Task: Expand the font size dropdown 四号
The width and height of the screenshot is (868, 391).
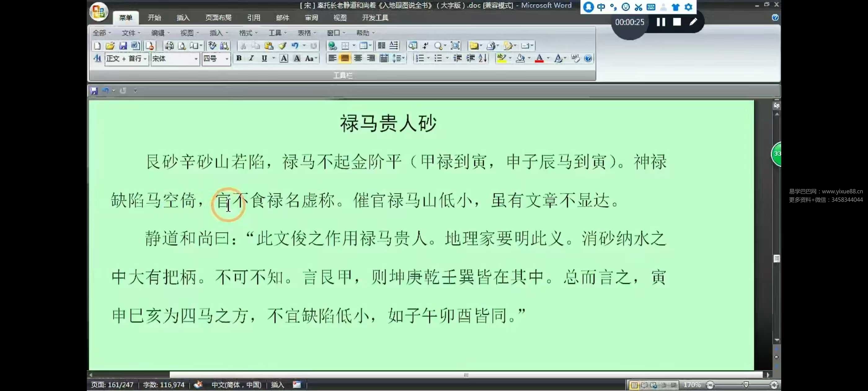Action: pos(227,59)
